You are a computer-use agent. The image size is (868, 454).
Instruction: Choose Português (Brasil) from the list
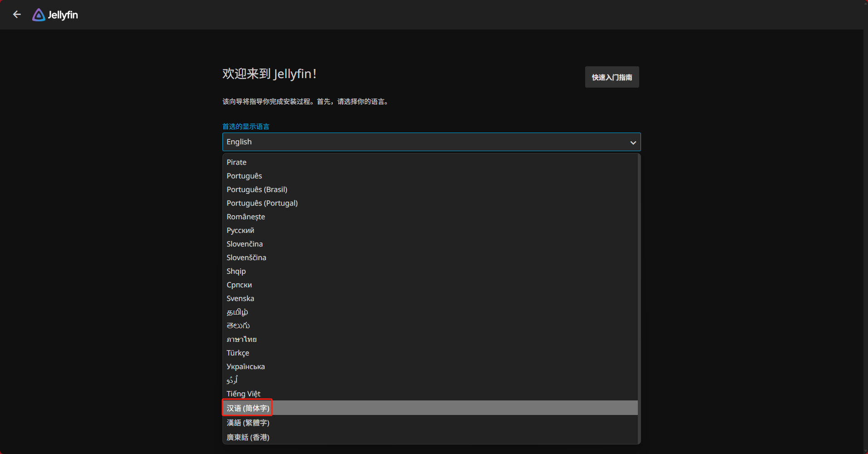(x=430, y=189)
